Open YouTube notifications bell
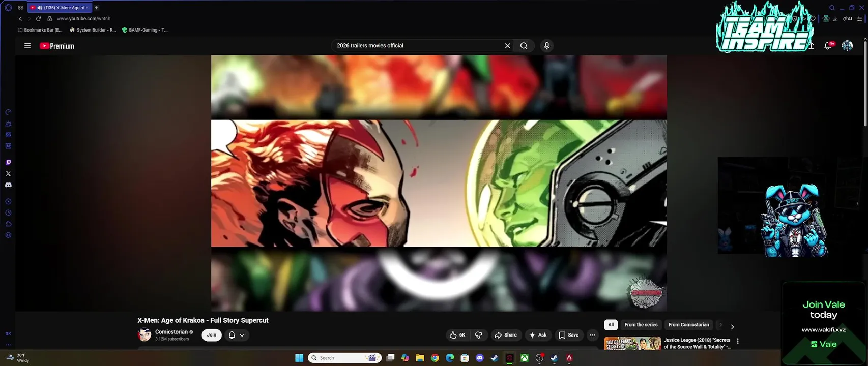The width and height of the screenshot is (868, 366). coord(828,46)
